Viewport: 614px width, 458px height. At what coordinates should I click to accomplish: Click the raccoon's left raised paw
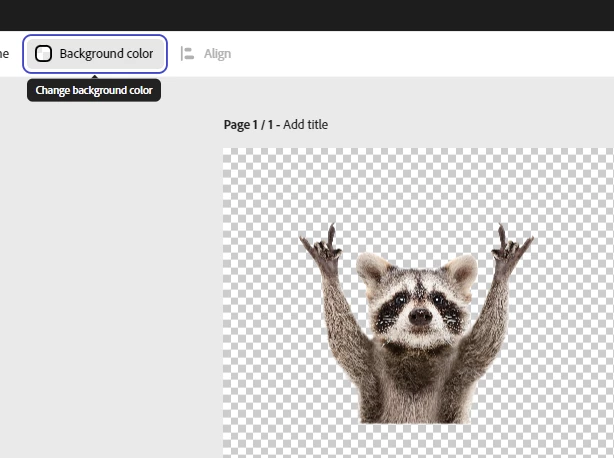[x=322, y=247]
